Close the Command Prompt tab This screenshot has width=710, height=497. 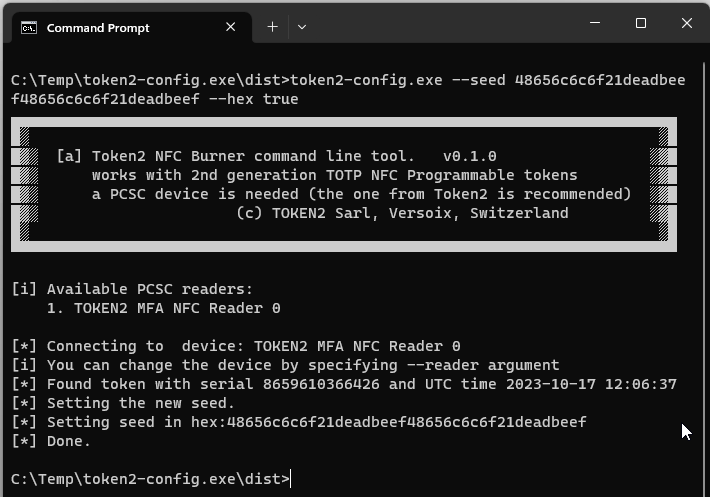click(x=230, y=27)
